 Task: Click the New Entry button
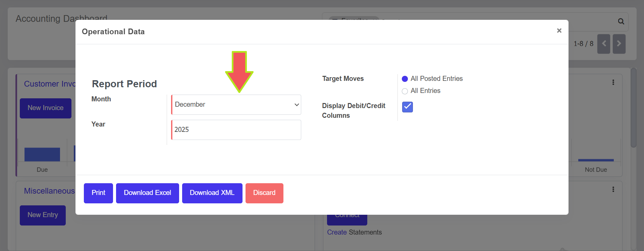43,215
